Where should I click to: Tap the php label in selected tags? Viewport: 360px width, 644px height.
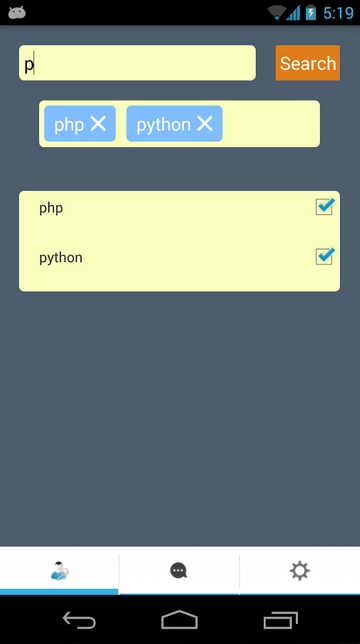[x=69, y=124]
